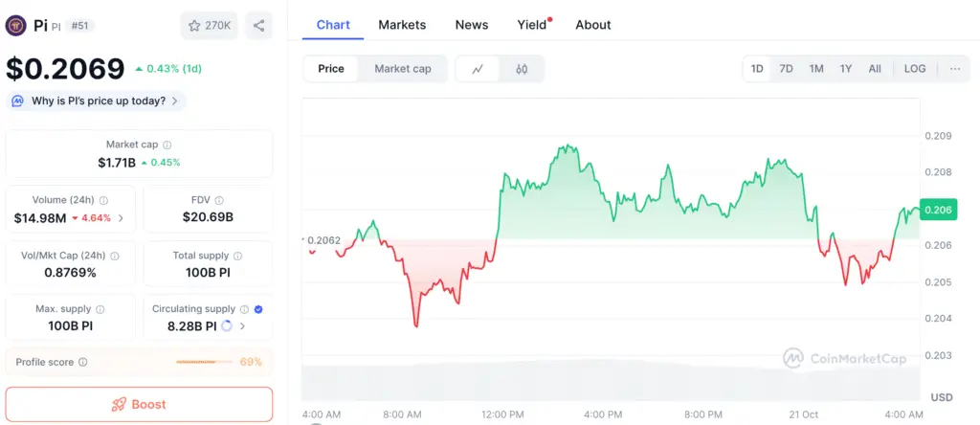Screen dimensions: 980x425
Task: Click the FDV info icon
Action: pyautogui.click(x=219, y=200)
